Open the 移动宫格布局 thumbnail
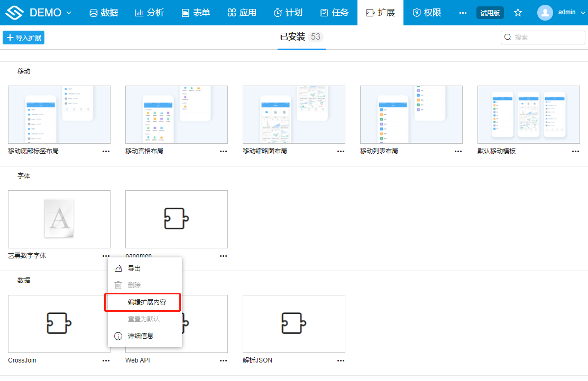Image resolution: width=588 pixels, height=381 pixels. (177, 115)
